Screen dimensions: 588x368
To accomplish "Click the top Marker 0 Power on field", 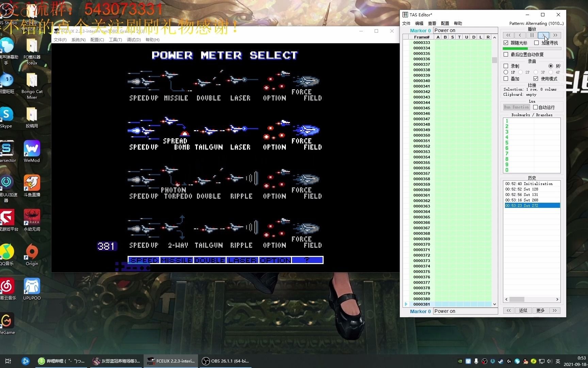I will [465, 30].
